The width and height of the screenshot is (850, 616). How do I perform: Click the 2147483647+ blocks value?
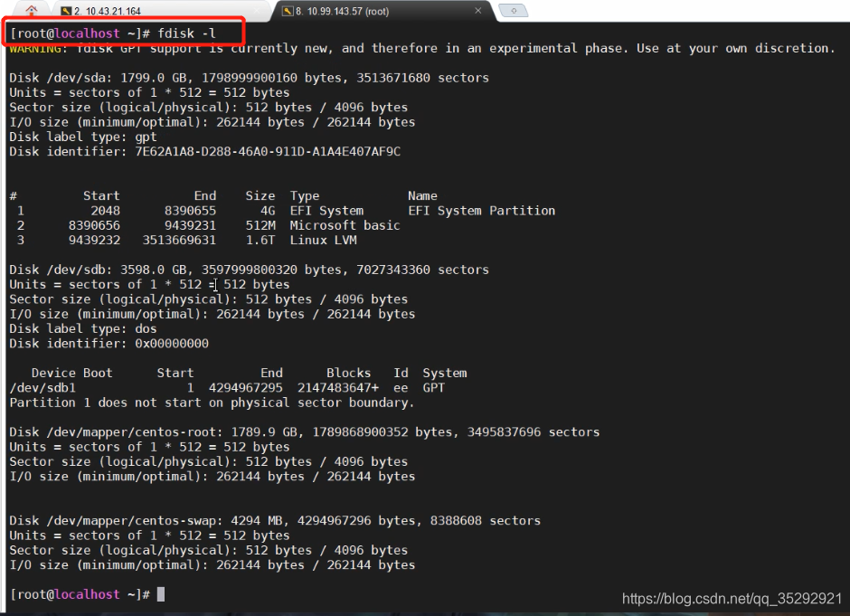(337, 388)
